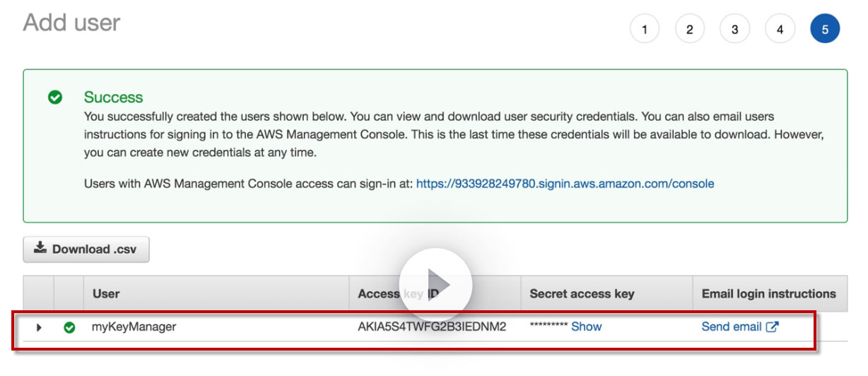Click the Download .csv button
The image size is (868, 376).
pos(86,249)
